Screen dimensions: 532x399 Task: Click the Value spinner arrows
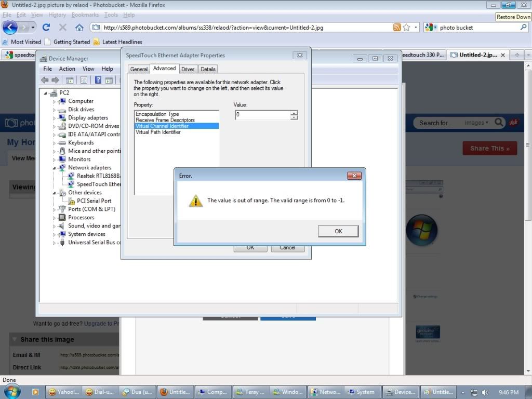[x=294, y=115]
